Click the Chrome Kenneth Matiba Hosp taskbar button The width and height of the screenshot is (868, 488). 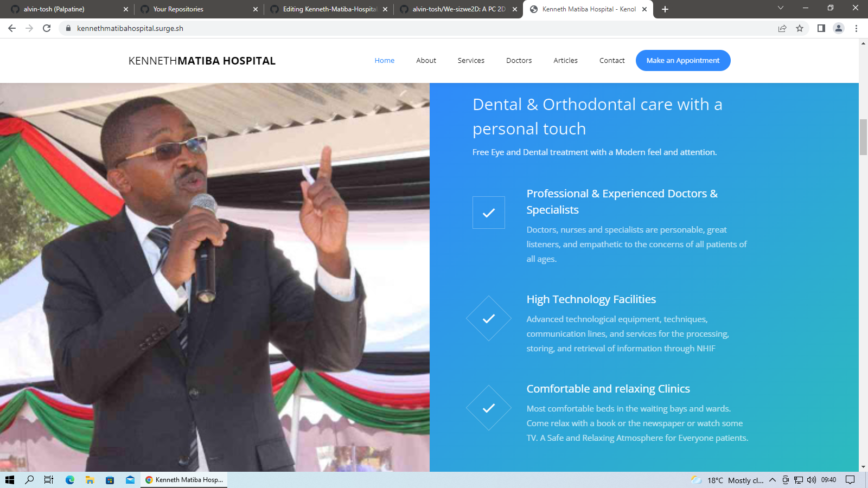coord(184,480)
